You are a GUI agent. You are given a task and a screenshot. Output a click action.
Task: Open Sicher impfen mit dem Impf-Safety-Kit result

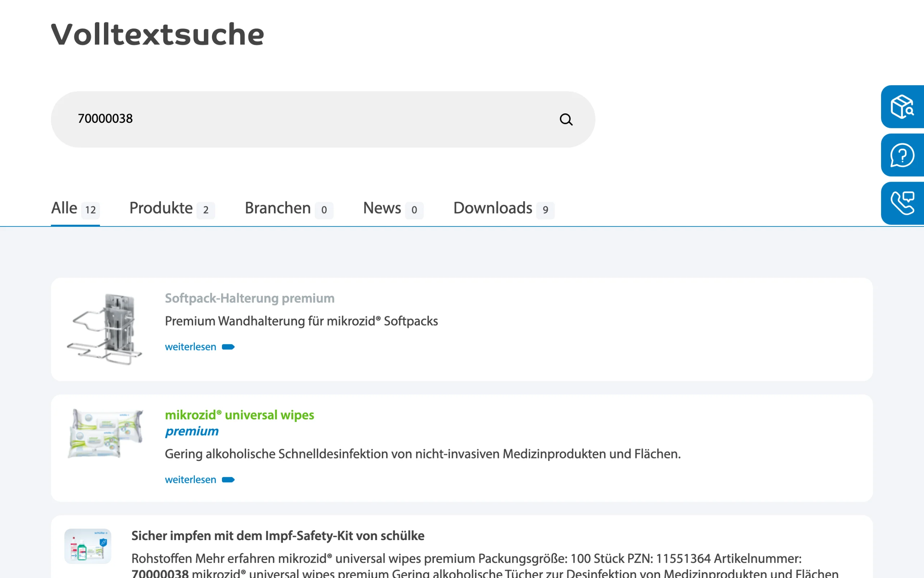[x=278, y=536]
